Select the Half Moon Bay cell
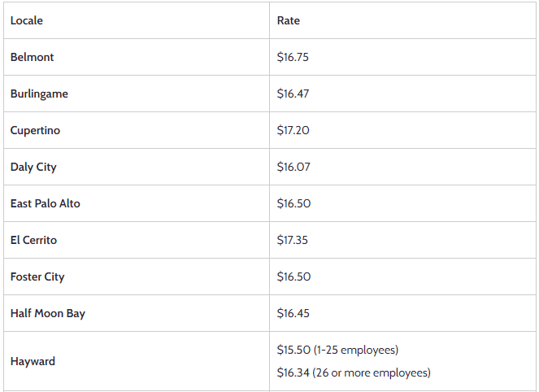539x392 pixels. tap(48, 313)
